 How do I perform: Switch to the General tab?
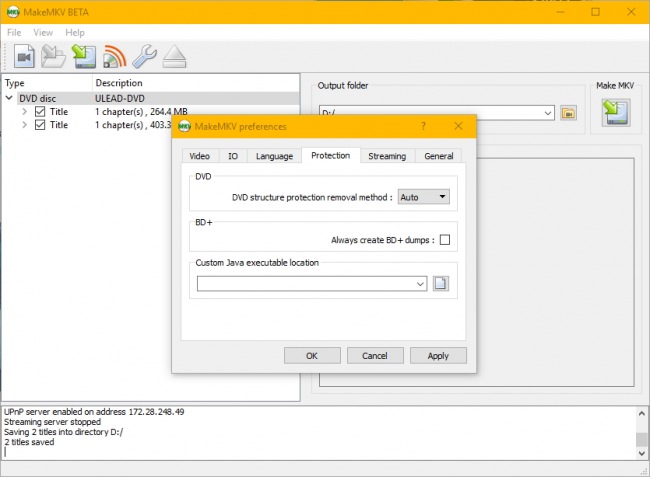(x=439, y=156)
